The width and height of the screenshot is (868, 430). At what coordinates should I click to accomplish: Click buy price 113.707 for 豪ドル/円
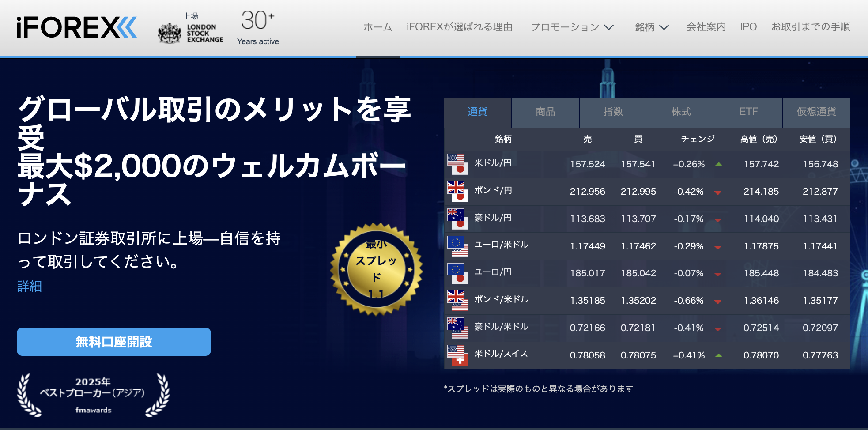coord(638,219)
